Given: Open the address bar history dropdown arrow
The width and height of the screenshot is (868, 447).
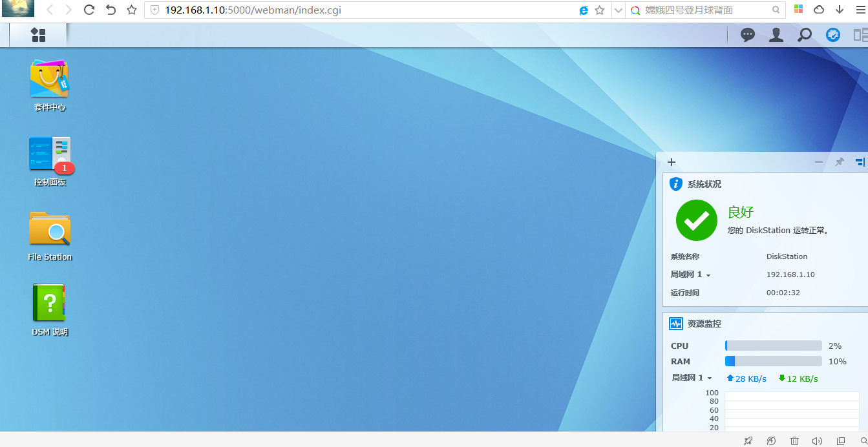Looking at the screenshot, I should coord(619,10).
